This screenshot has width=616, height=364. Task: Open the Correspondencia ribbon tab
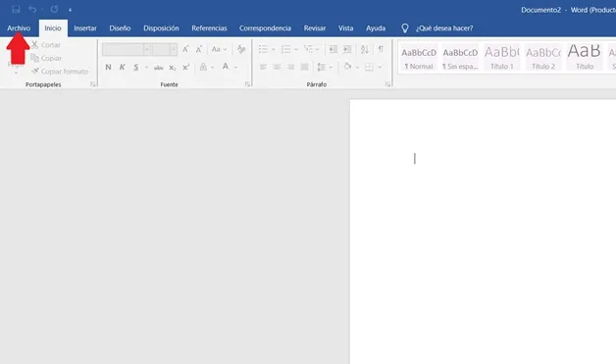click(x=265, y=28)
